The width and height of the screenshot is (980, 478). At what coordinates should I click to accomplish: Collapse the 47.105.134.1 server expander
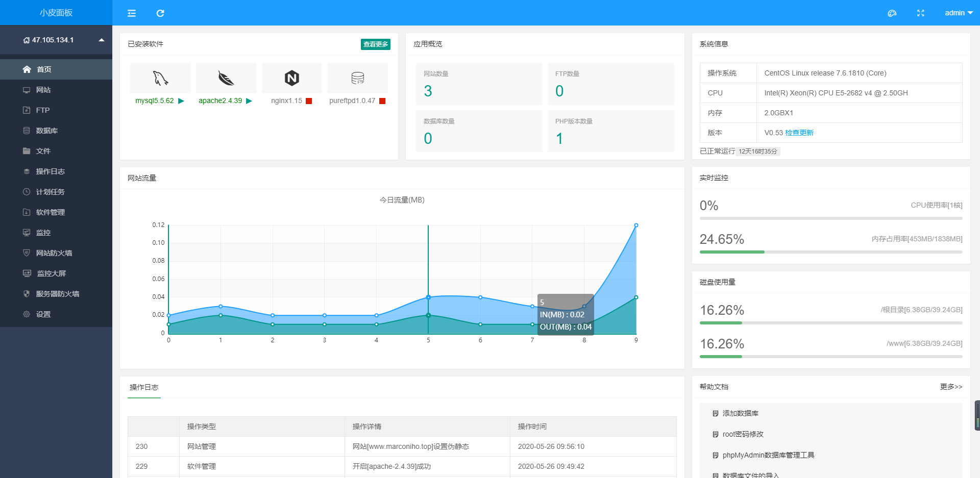pyautogui.click(x=102, y=40)
